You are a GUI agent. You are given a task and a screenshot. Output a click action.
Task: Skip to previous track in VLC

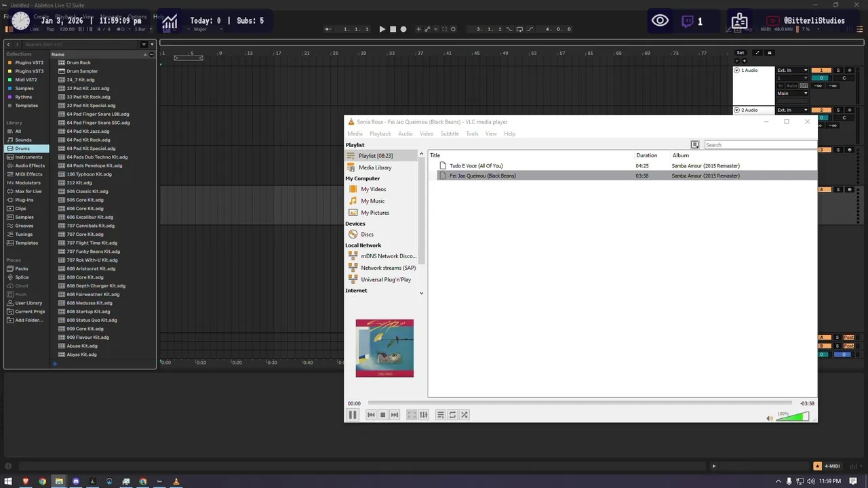[x=371, y=415]
